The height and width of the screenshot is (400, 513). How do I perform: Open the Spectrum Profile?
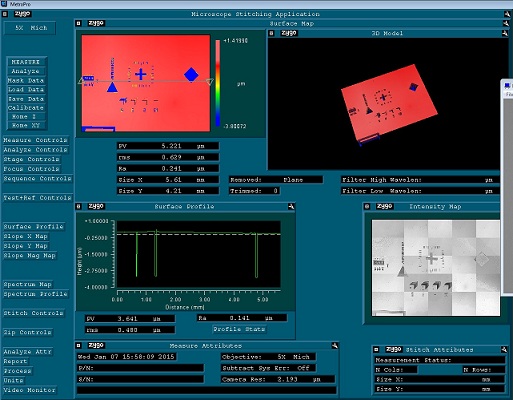[x=36, y=294]
